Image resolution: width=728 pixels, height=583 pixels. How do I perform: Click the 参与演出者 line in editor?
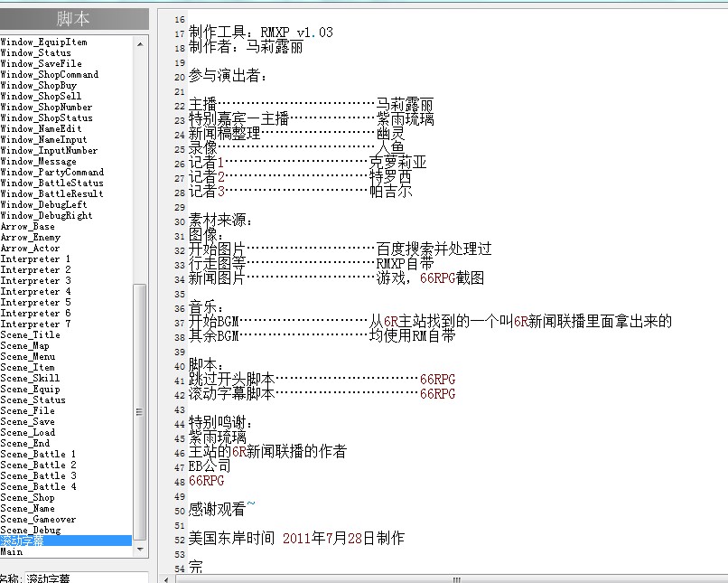228,76
